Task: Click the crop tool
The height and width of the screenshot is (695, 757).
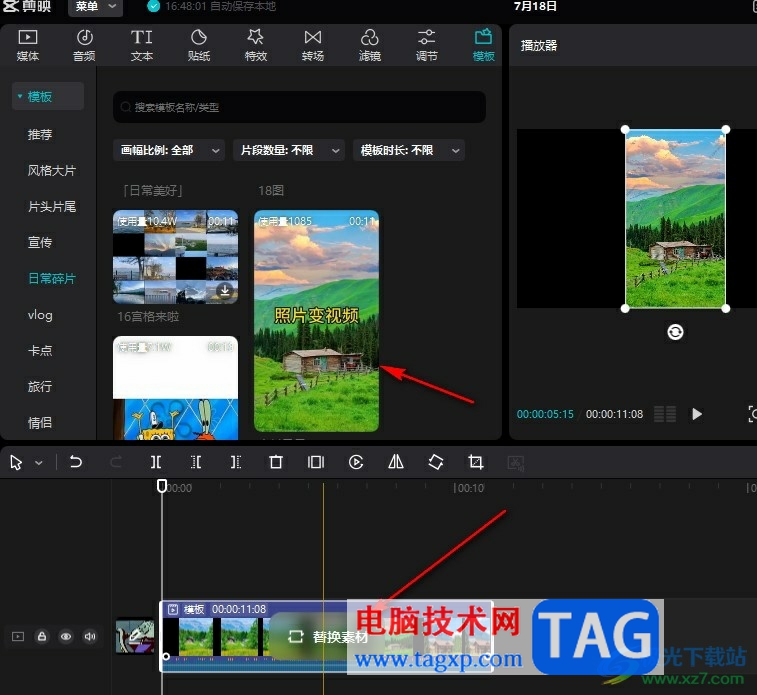Action: pyautogui.click(x=476, y=462)
